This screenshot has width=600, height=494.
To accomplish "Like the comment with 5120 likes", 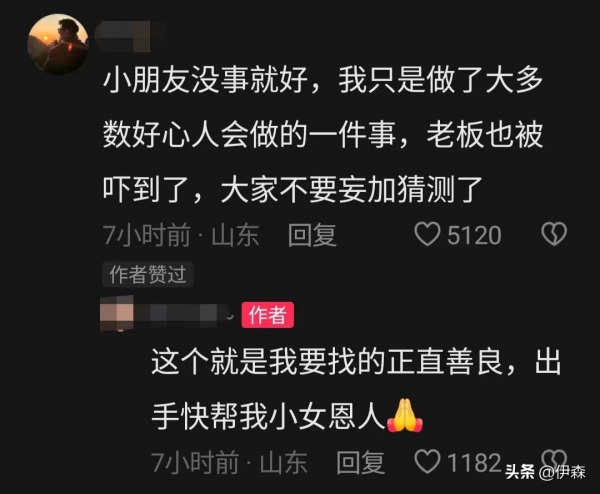I will coord(427,234).
